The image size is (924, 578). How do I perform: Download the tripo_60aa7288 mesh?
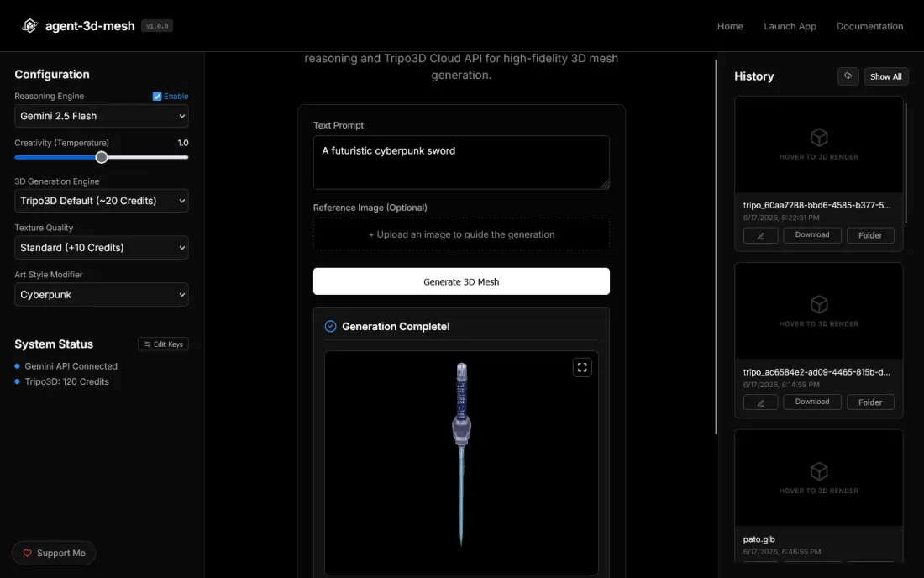pos(812,235)
